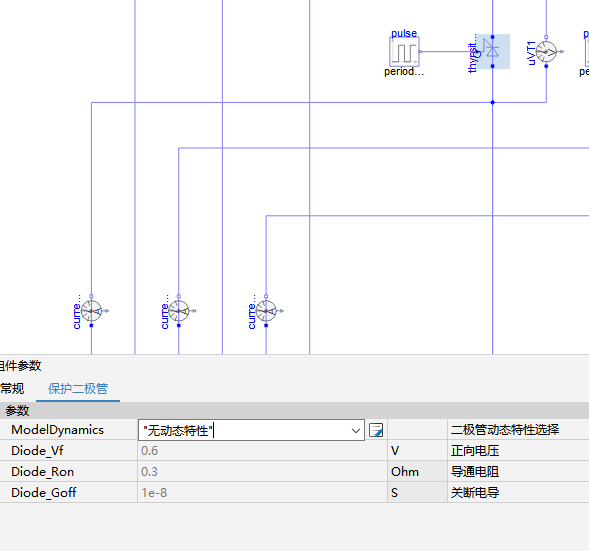Screen dimensions: 589x551
Task: Click the Diode_Vf value field 0.6
Action: (x=262, y=451)
